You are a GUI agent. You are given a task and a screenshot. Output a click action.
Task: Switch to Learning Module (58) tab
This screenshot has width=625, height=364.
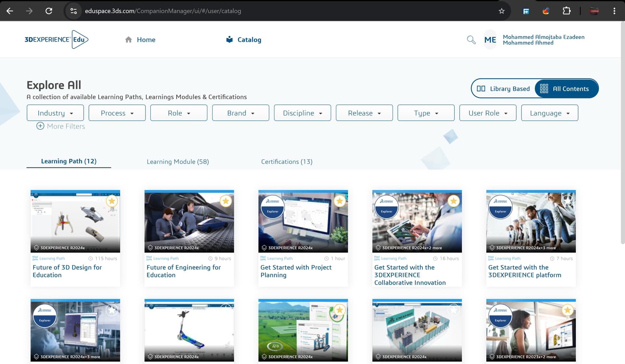(178, 162)
